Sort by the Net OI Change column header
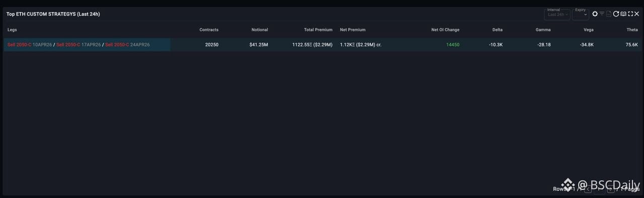Image resolution: width=644 pixels, height=198 pixels. 445,30
